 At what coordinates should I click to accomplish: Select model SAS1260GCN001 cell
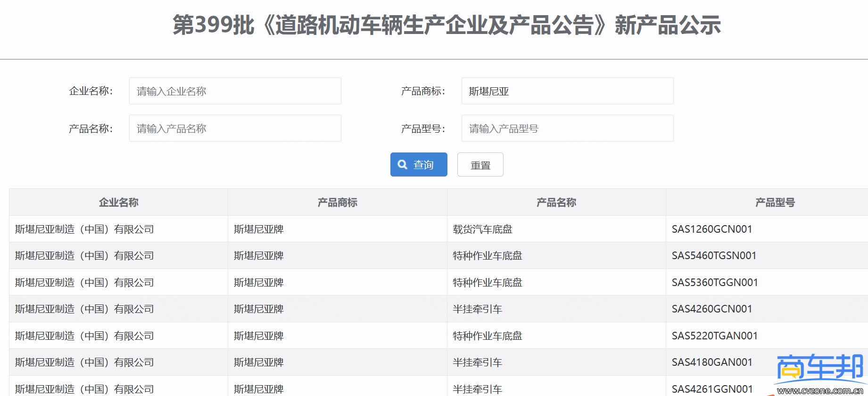pos(712,229)
